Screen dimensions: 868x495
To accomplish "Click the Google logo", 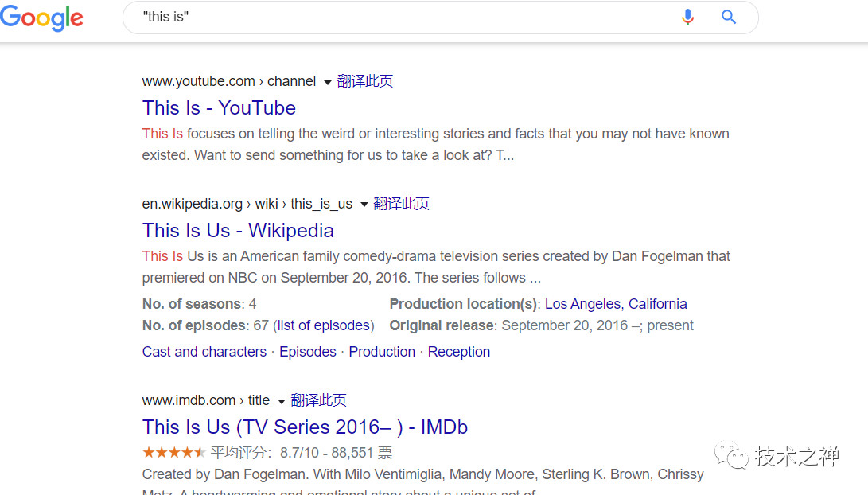I will click(x=41, y=18).
